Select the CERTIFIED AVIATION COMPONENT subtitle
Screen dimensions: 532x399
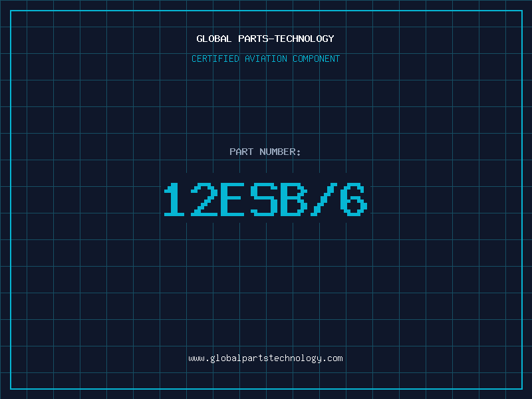(265, 59)
